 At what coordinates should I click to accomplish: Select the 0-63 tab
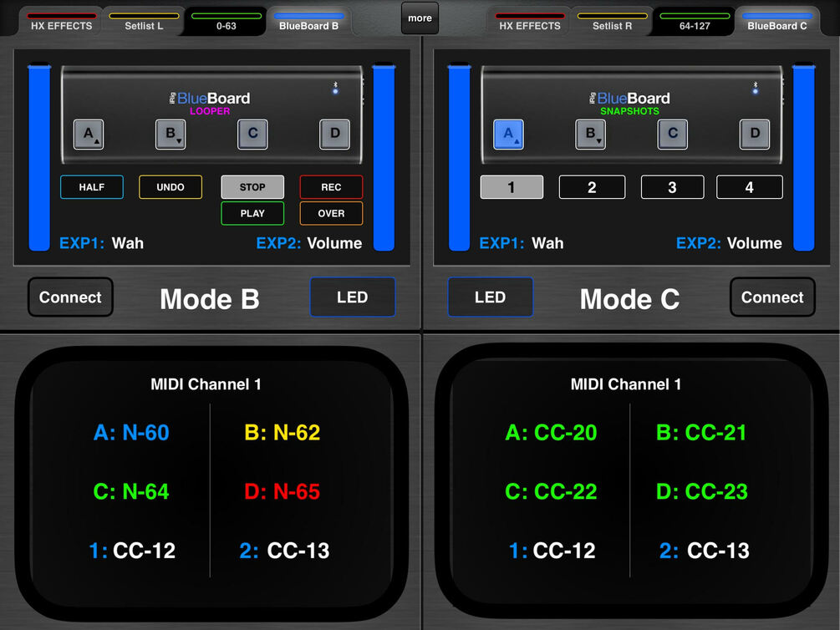coord(226,22)
